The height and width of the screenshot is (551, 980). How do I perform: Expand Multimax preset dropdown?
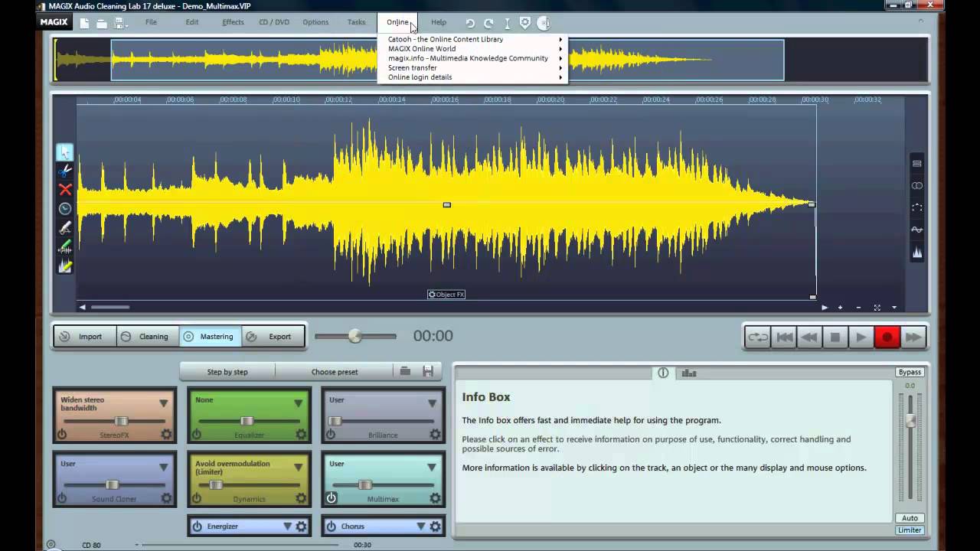(x=432, y=467)
